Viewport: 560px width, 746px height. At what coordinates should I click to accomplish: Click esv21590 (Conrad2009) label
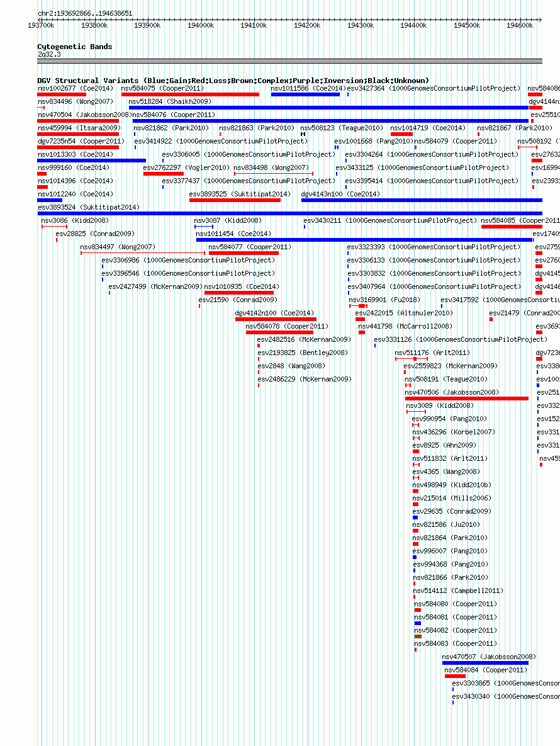238,300
